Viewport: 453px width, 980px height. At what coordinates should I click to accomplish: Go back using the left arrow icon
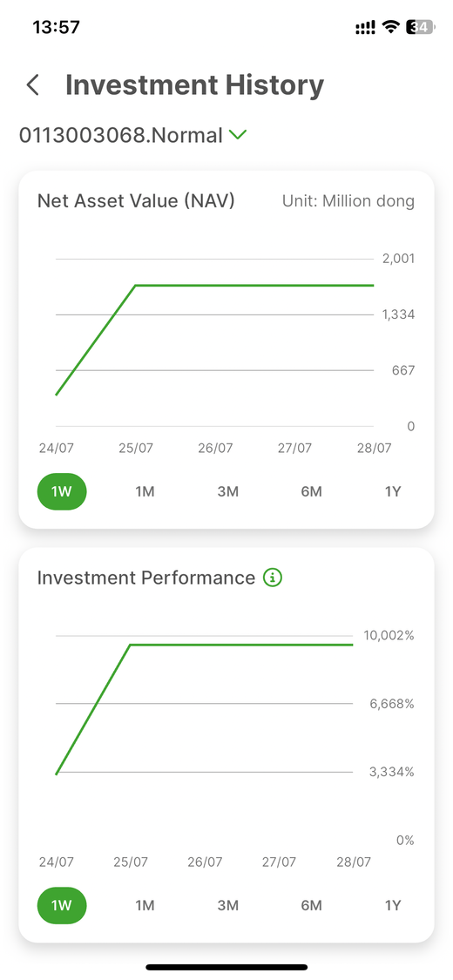33,85
